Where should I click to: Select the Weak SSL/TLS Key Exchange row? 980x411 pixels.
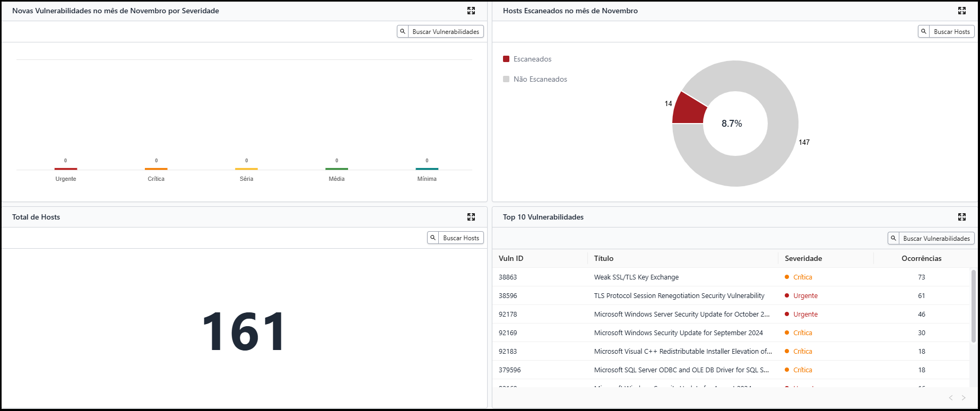click(636, 277)
